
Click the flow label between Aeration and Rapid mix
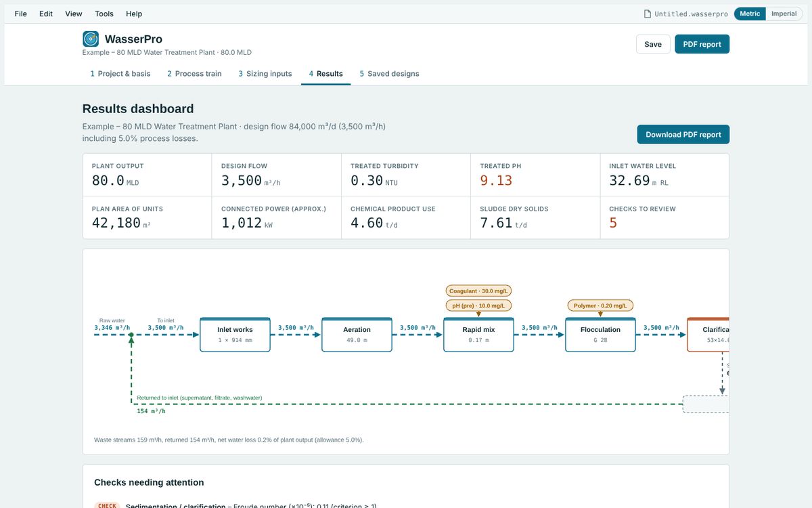(x=418, y=328)
